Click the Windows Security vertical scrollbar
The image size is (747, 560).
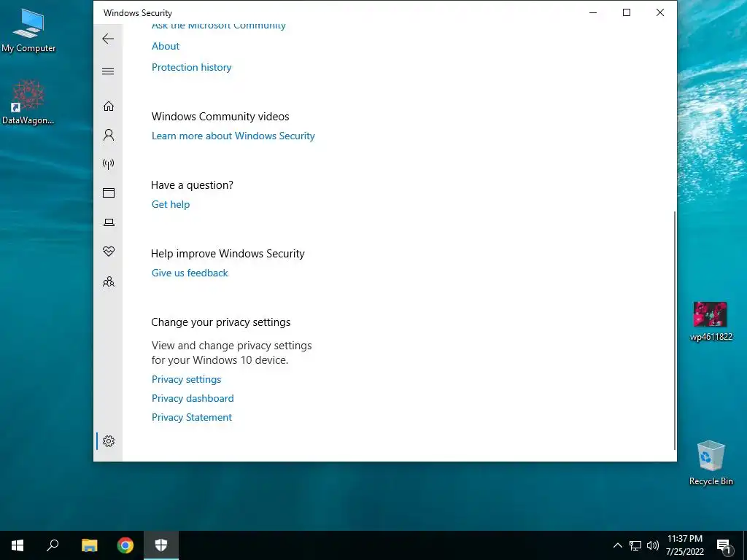tap(674, 330)
